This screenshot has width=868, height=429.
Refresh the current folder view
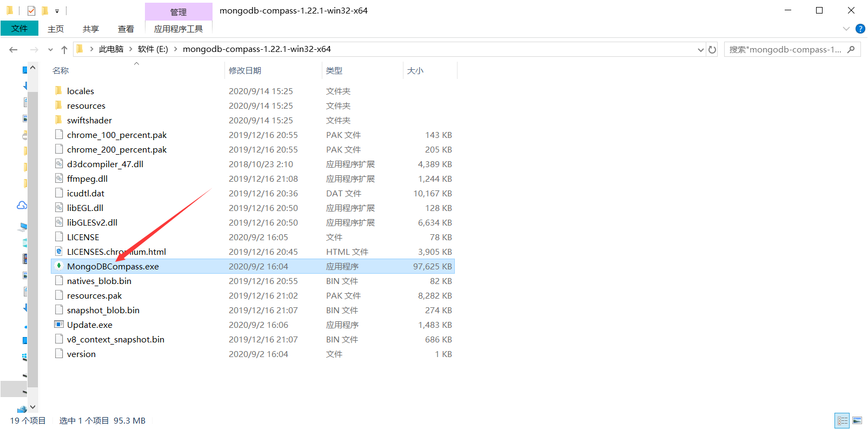[x=712, y=49]
